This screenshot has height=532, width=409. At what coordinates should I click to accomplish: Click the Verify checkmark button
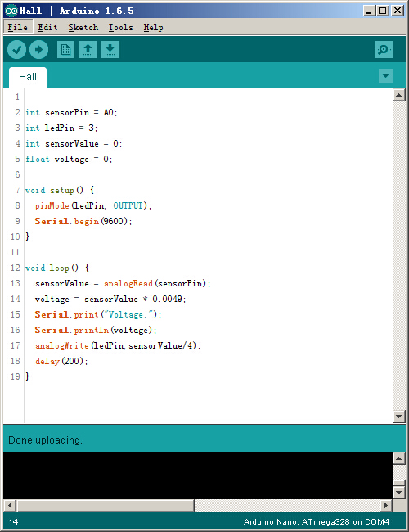point(16,50)
